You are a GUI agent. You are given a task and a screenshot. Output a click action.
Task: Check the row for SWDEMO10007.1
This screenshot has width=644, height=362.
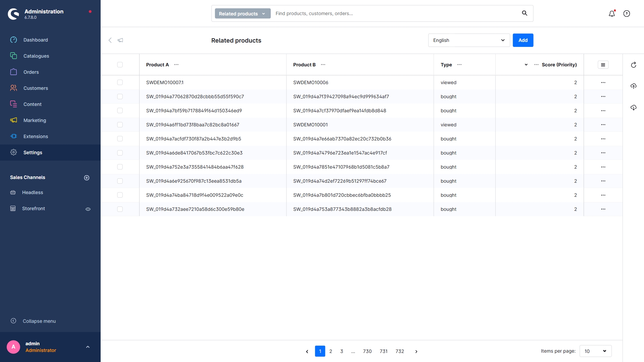(120, 82)
